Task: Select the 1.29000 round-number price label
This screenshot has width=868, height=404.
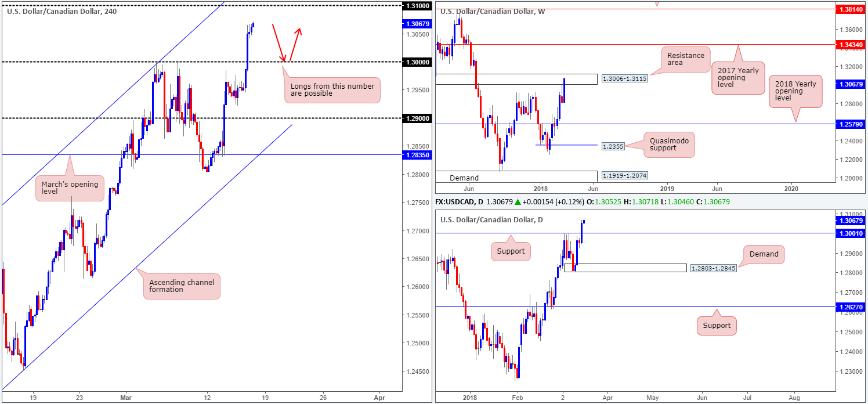Action: (418, 118)
